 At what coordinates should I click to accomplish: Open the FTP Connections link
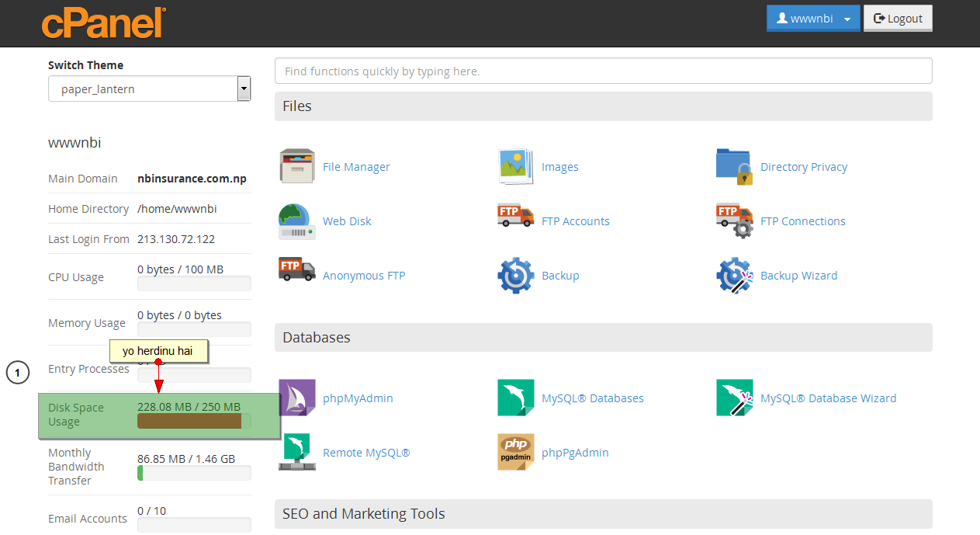pyautogui.click(x=802, y=221)
